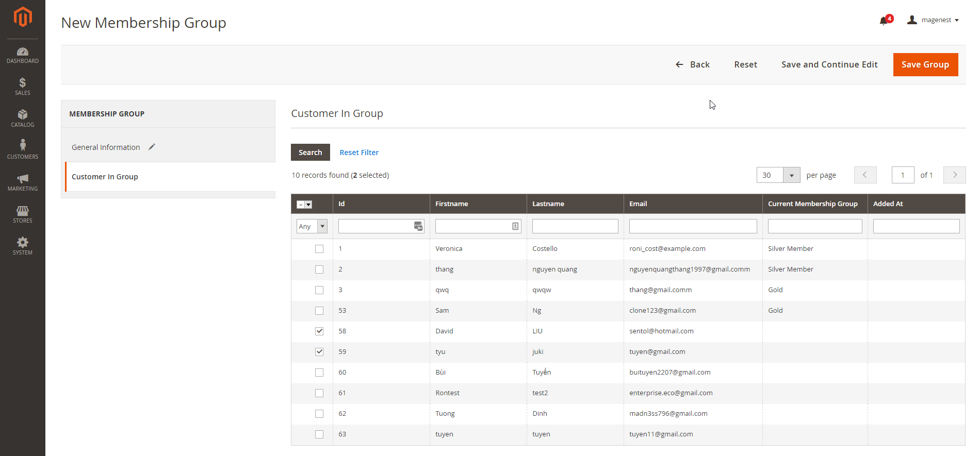The image size is (980, 456).
Task: Open the magenest account dropdown
Action: (934, 20)
